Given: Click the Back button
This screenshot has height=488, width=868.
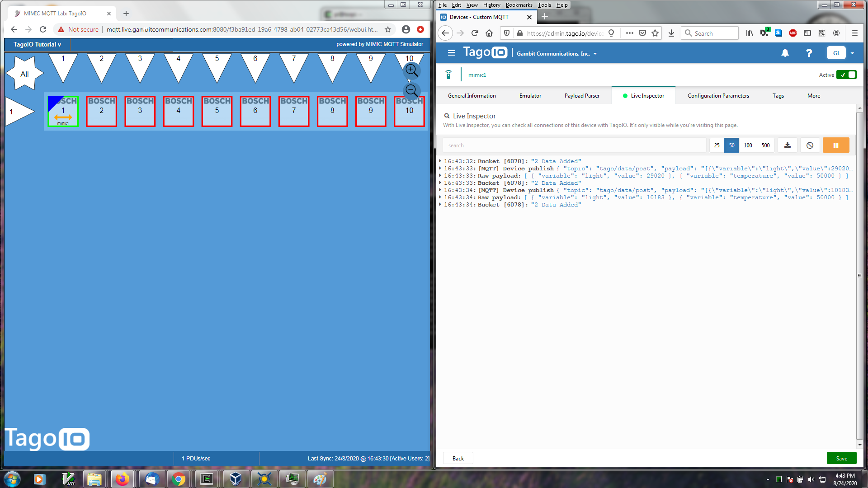Looking at the screenshot, I should pyautogui.click(x=458, y=458).
